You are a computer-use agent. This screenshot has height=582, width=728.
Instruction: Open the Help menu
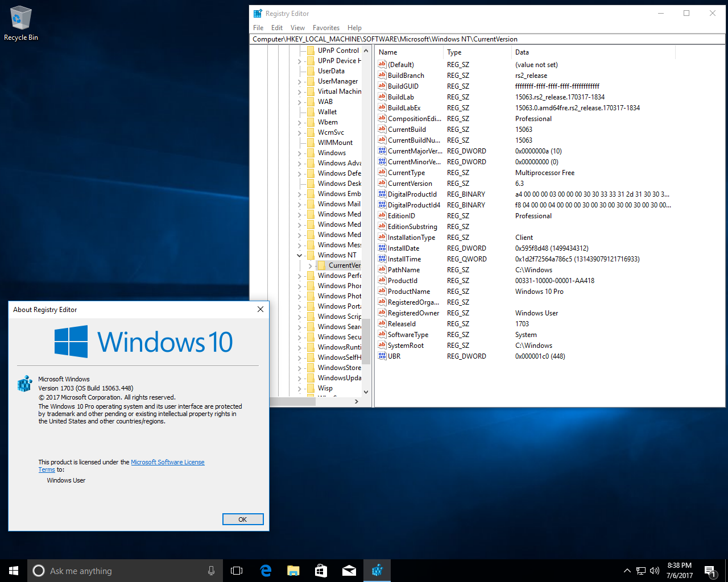(x=354, y=28)
